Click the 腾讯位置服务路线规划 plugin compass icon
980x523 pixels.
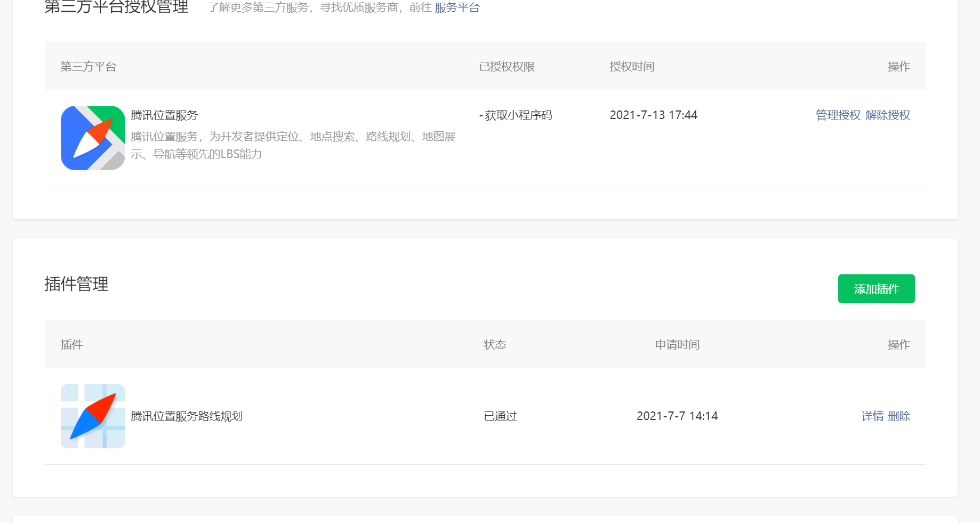click(x=93, y=416)
